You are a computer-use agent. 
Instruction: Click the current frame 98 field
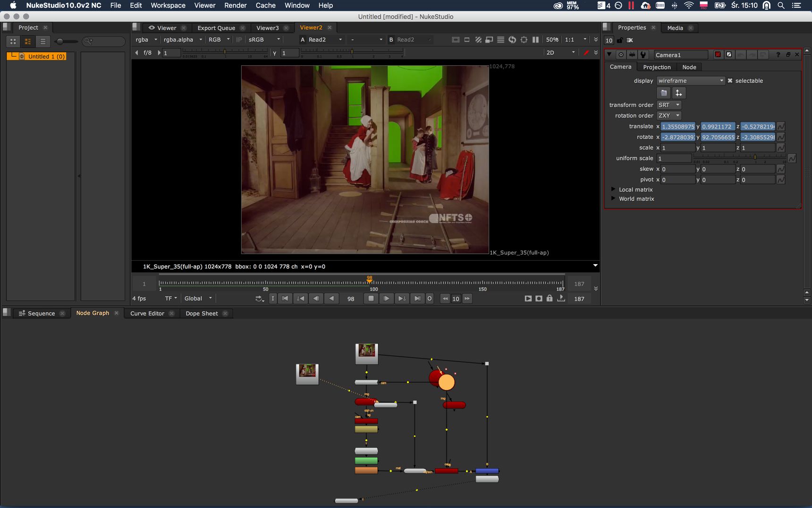click(x=351, y=299)
